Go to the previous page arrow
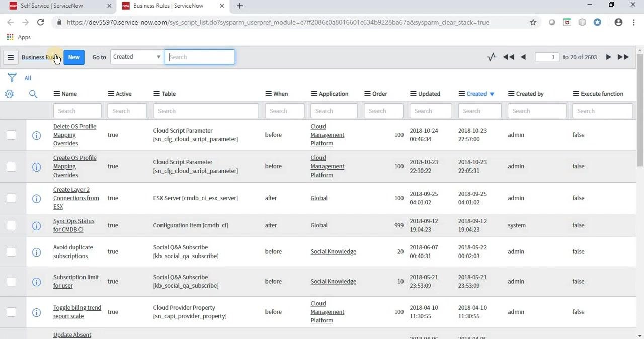644x339 pixels. pos(523,57)
